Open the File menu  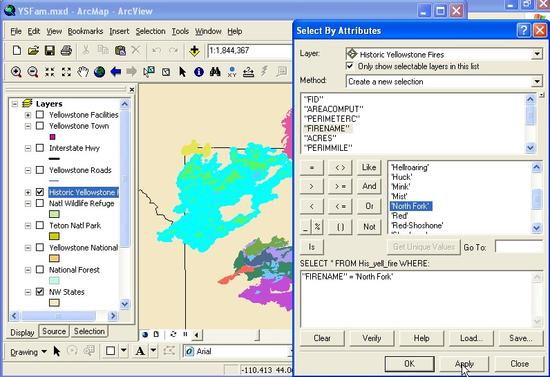tap(16, 31)
